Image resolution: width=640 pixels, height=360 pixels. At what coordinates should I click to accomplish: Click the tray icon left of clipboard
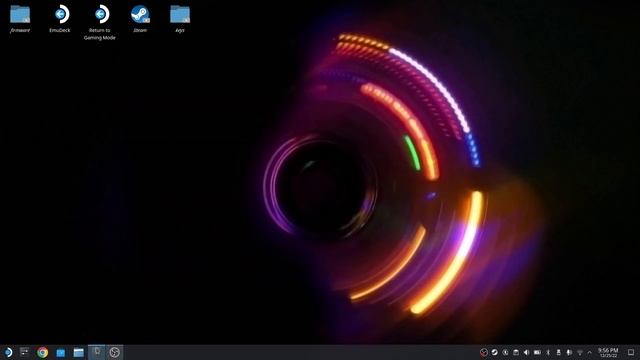505,352
